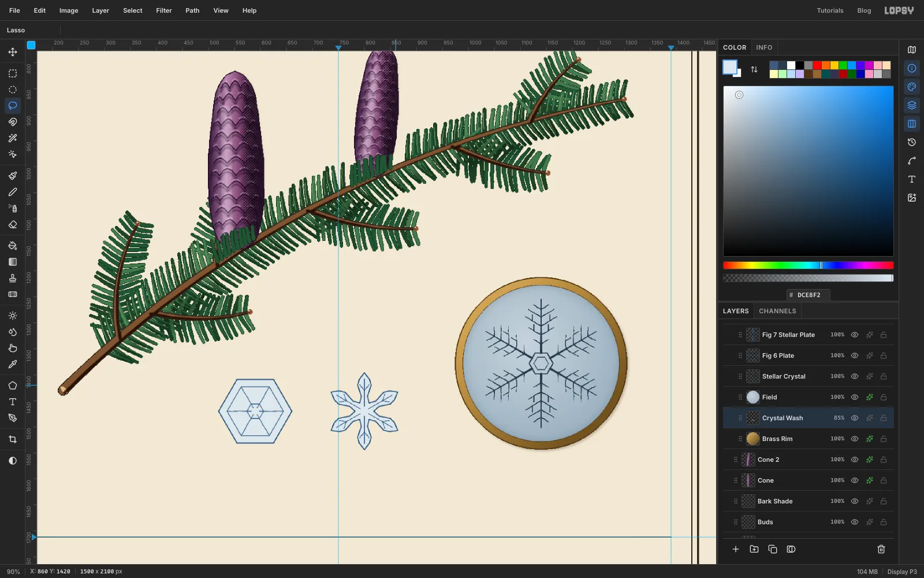This screenshot has height=578, width=924.
Task: Switch to the Channels tab
Action: click(x=777, y=311)
